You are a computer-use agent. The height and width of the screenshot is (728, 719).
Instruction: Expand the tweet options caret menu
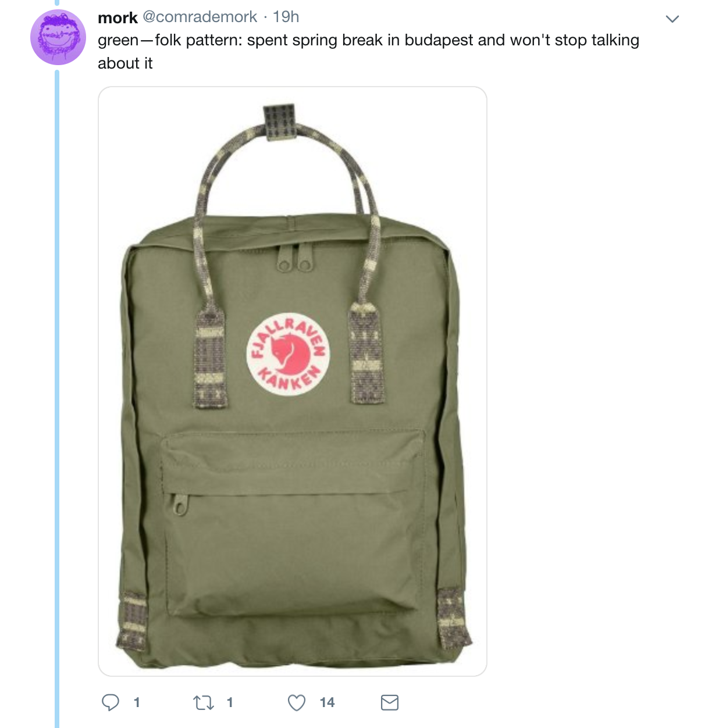672,19
